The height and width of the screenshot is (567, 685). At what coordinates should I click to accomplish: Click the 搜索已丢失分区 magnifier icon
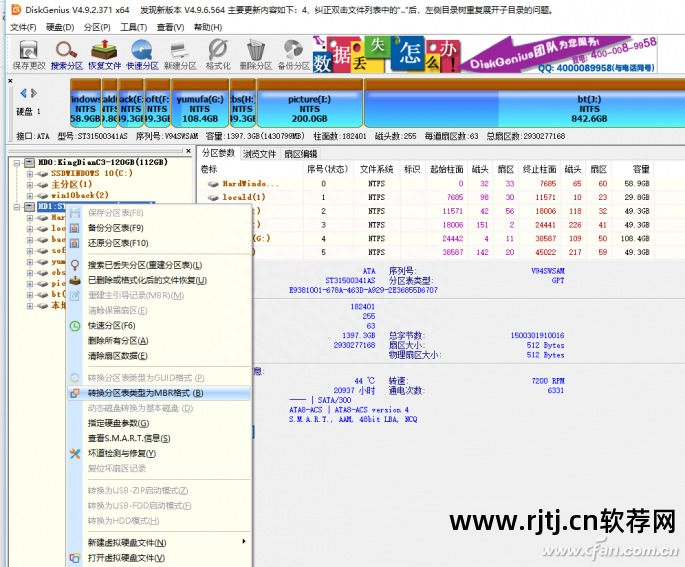point(75,265)
